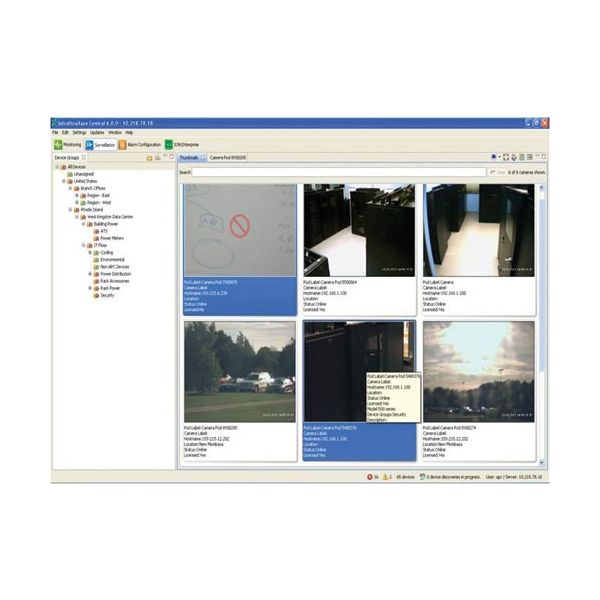
Task: Select the Camera Pod 8V00265 tab
Action: (x=227, y=158)
